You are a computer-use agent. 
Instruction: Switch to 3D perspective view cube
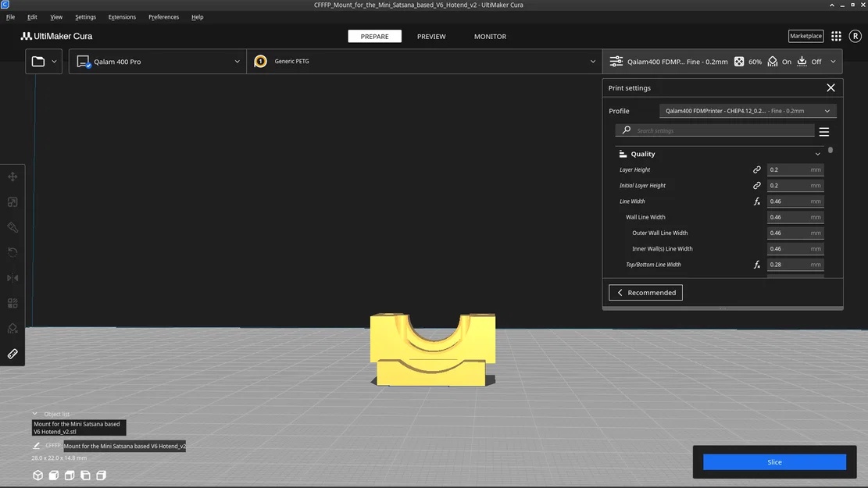point(38,476)
